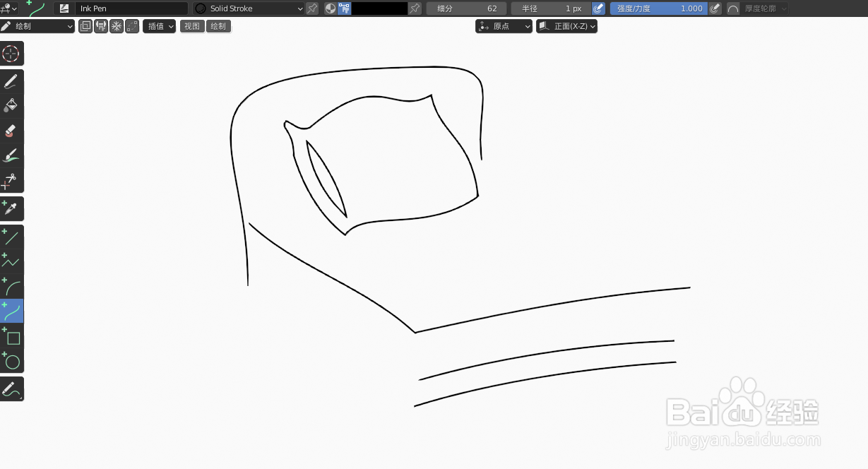Select the active Curve tool
Screen dimensions: 868x469
click(11, 311)
